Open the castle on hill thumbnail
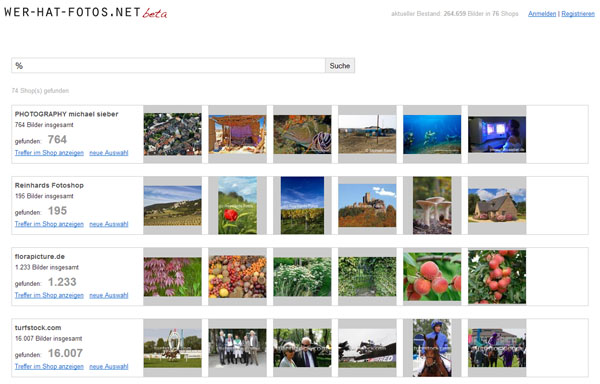 coord(367,205)
